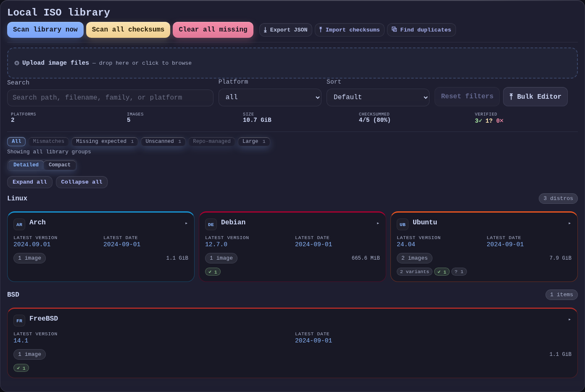Click Scan library now button
Screen dimensions: 585x392
(45, 30)
